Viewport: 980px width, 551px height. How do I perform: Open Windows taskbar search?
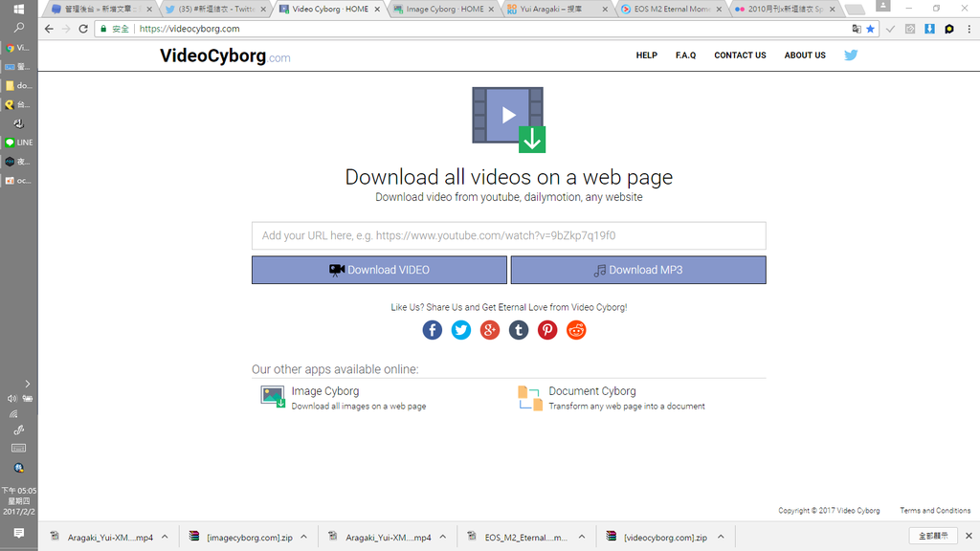click(19, 28)
